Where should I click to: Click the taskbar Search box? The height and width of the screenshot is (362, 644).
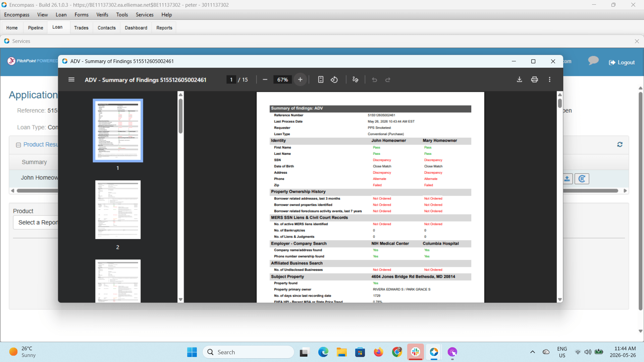point(249,352)
